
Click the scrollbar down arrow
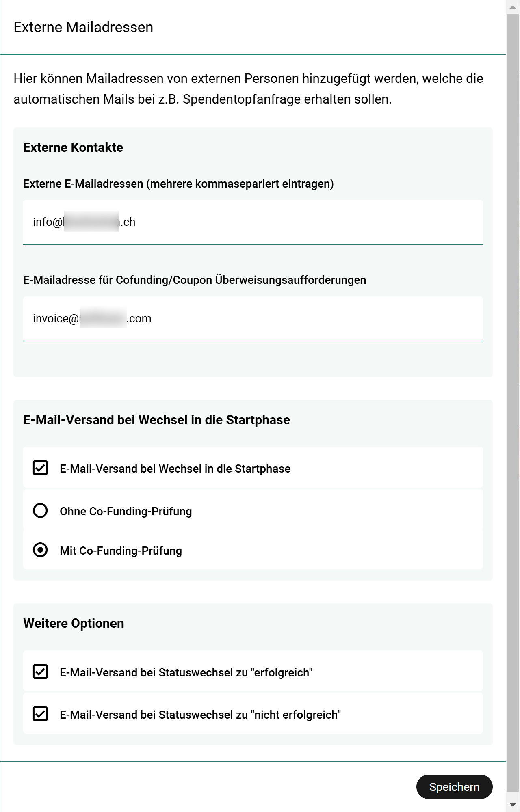(513, 805)
